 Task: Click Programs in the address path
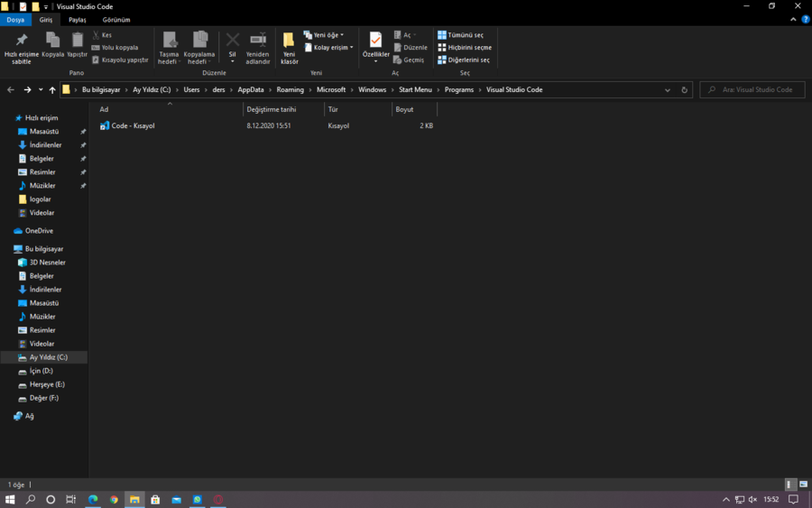tap(459, 89)
